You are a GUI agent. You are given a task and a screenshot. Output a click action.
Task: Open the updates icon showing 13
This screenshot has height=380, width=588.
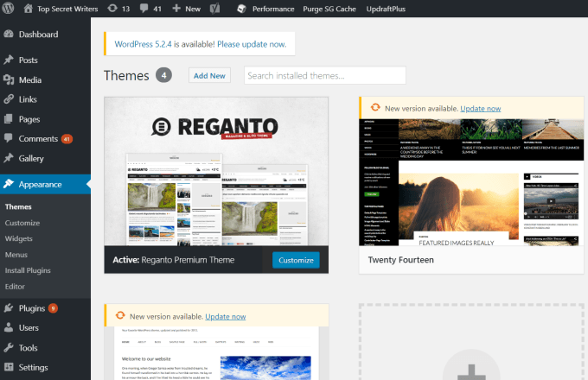tap(112, 9)
